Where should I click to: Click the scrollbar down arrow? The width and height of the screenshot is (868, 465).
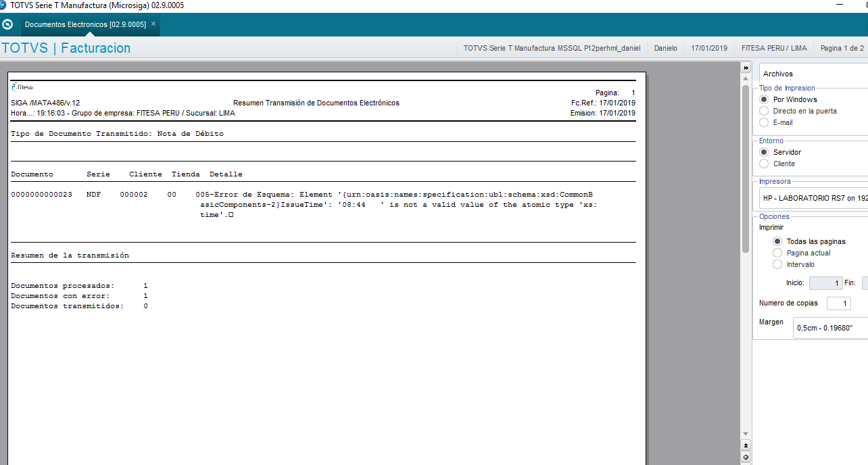coord(746,434)
